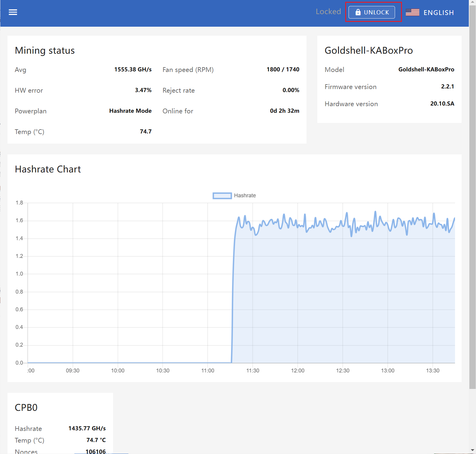The image size is (476, 454).
Task: Click the Locked status text
Action: click(x=328, y=11)
